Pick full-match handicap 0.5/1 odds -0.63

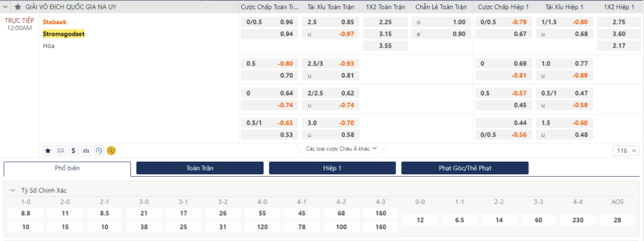[269, 123]
